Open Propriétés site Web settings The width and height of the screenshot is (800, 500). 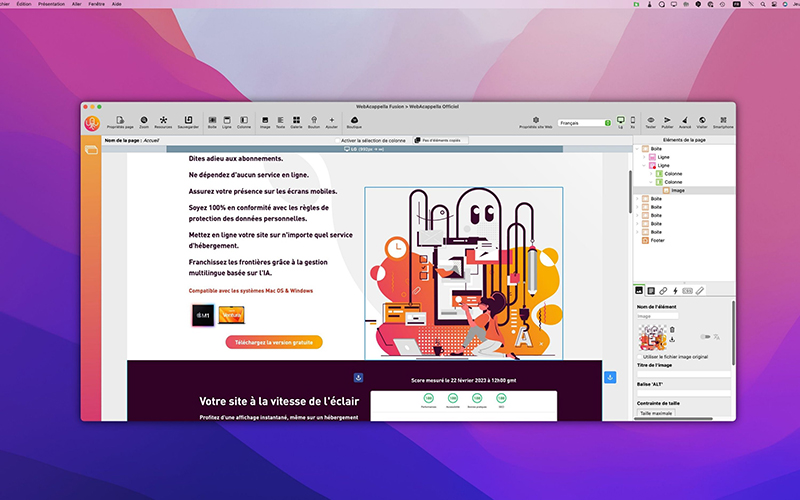[536, 122]
